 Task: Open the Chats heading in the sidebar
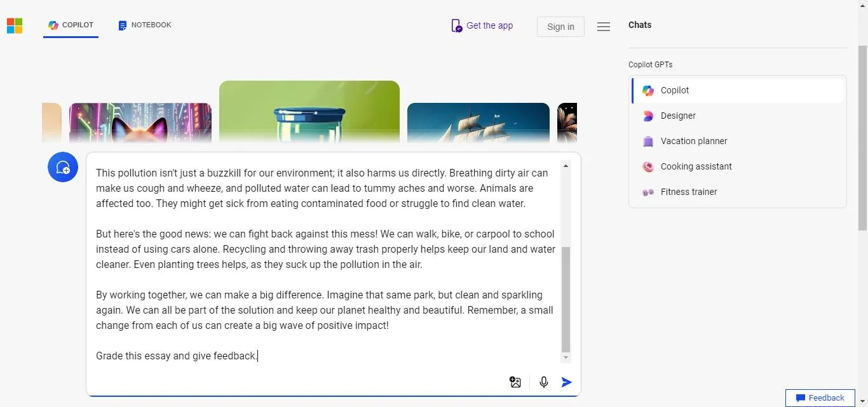[x=639, y=25]
